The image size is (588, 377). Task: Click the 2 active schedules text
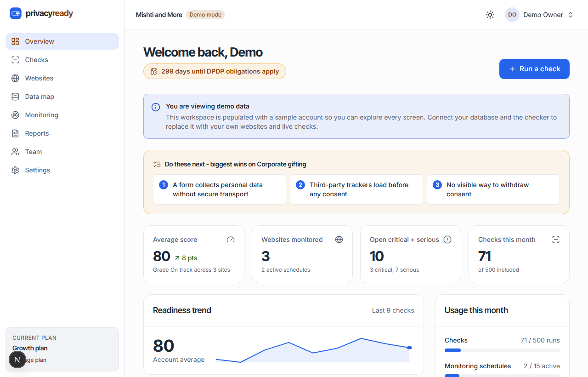[x=286, y=270]
